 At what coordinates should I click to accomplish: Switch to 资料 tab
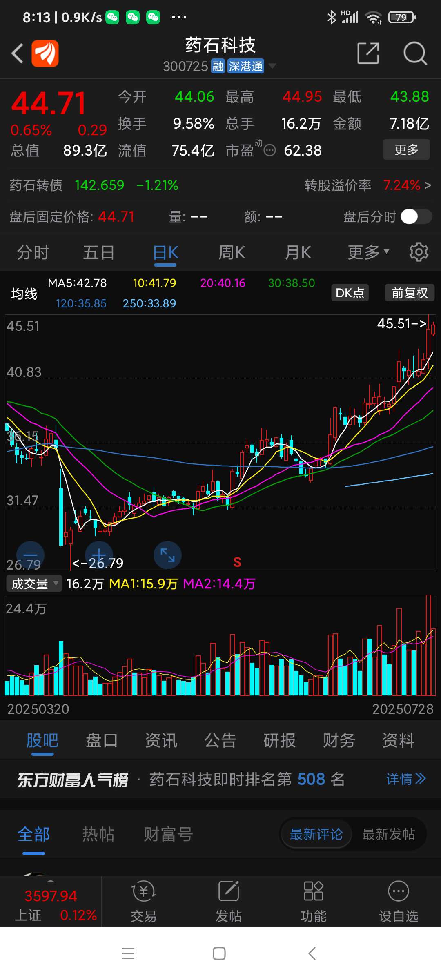pos(399,740)
